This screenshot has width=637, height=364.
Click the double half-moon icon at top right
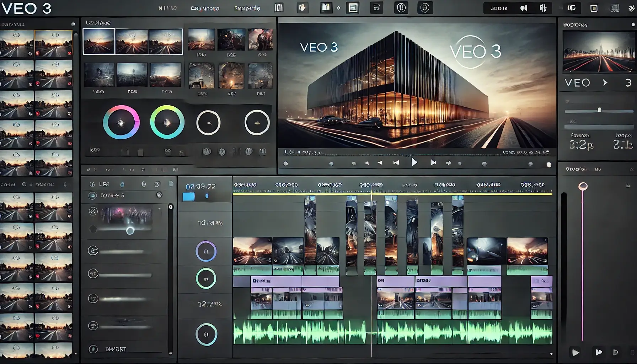[524, 8]
